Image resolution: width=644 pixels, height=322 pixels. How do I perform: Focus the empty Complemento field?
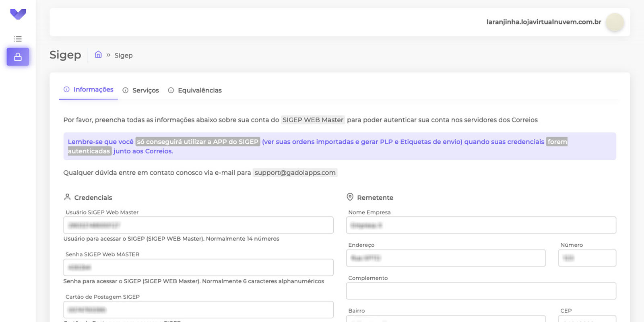[481, 291]
